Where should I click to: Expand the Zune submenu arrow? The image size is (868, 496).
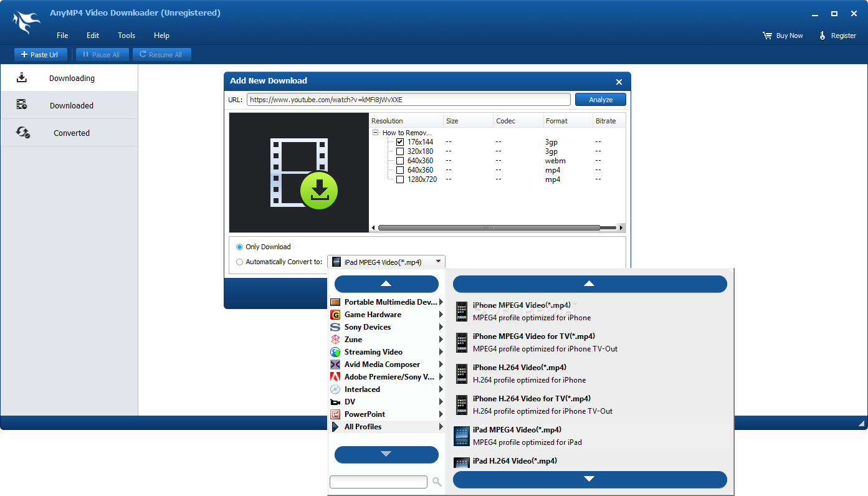441,340
